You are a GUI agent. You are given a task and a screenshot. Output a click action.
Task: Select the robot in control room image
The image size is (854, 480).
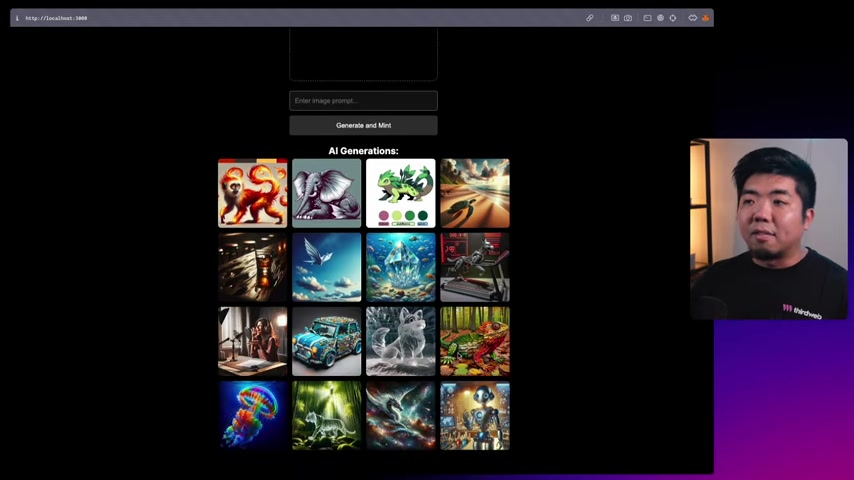tap(475, 415)
